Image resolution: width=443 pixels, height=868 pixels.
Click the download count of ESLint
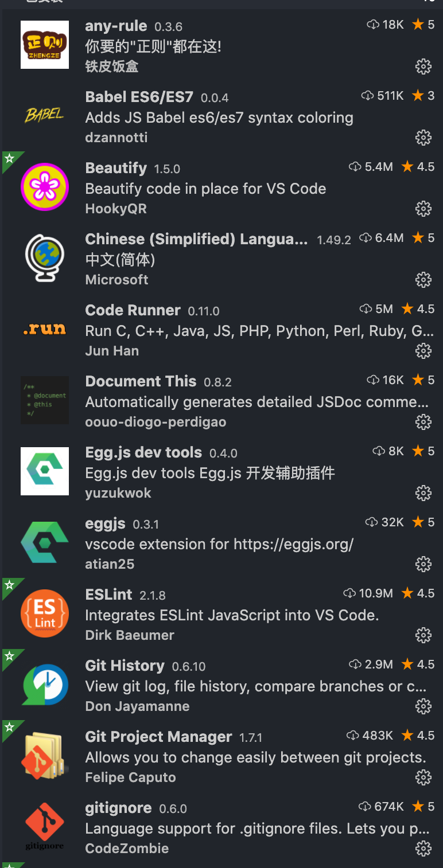pos(368,593)
